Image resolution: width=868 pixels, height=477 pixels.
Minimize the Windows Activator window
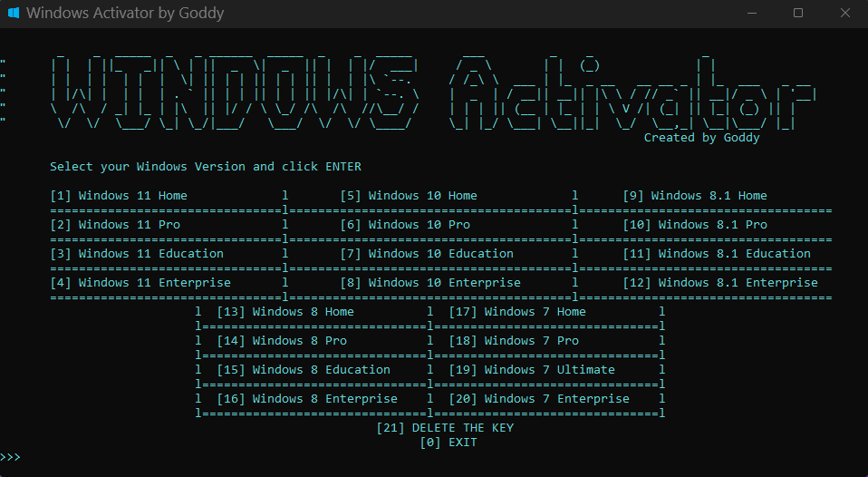[x=752, y=13]
